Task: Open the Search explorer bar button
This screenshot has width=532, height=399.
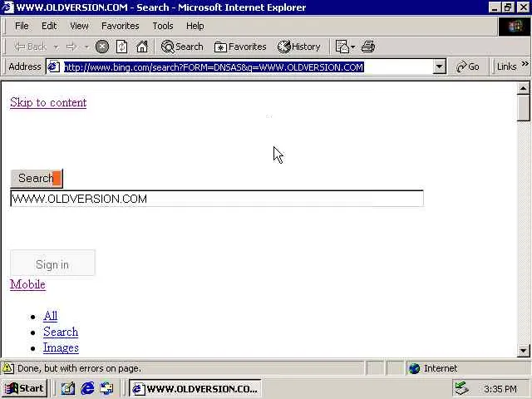Action: pos(182,47)
